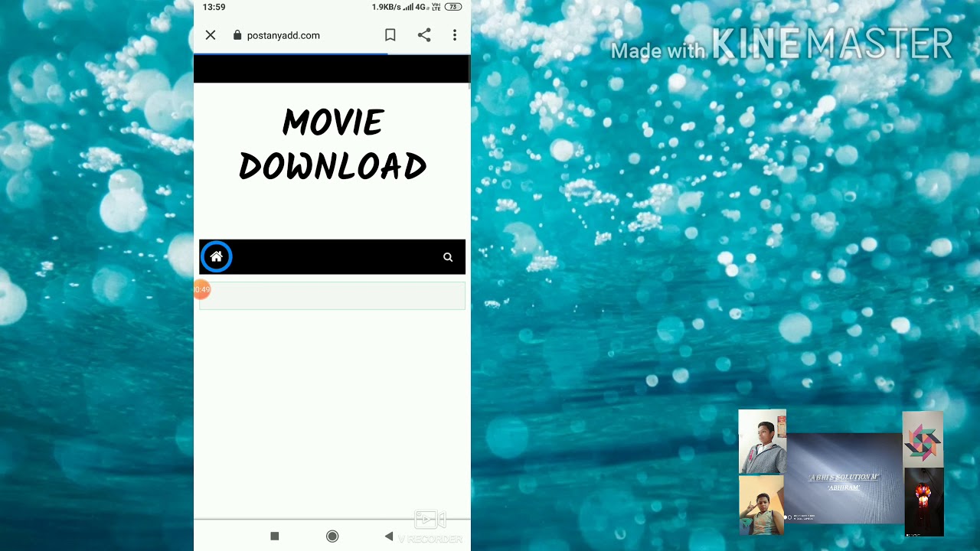This screenshot has width=980, height=551.
Task: Open the Abhi's Solution center thumbnail
Action: [844, 478]
